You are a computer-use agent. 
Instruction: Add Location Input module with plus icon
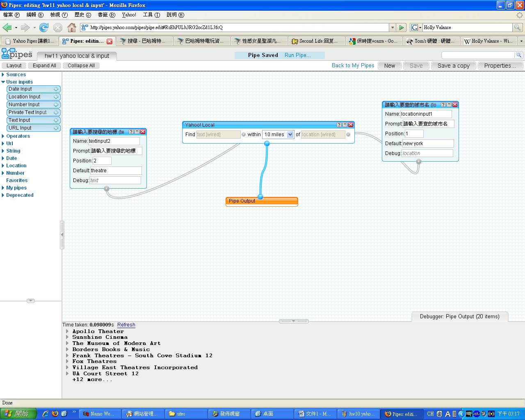[x=56, y=97]
